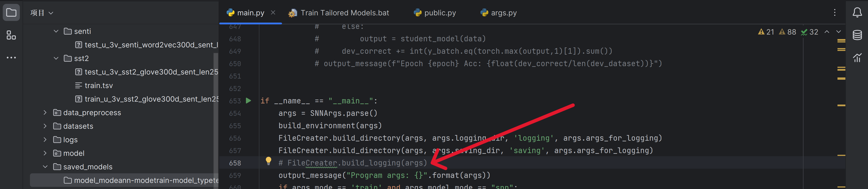Collapse the saved_models folder
The height and width of the screenshot is (189, 868).
(x=45, y=167)
